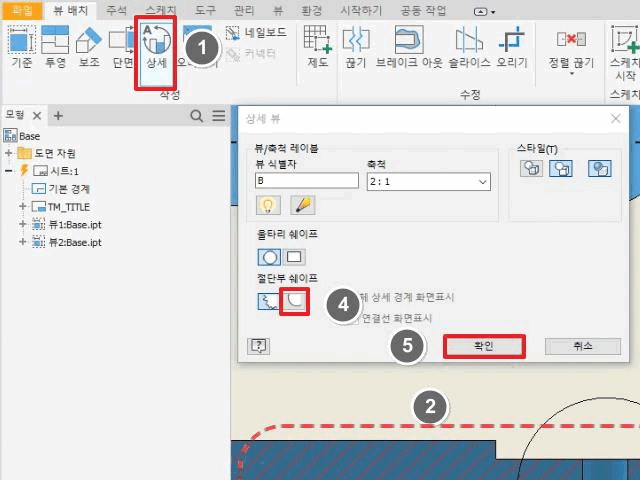Screen dimensions: 640x480
Task: Choose smooth cutout shape
Action: click(x=294, y=302)
